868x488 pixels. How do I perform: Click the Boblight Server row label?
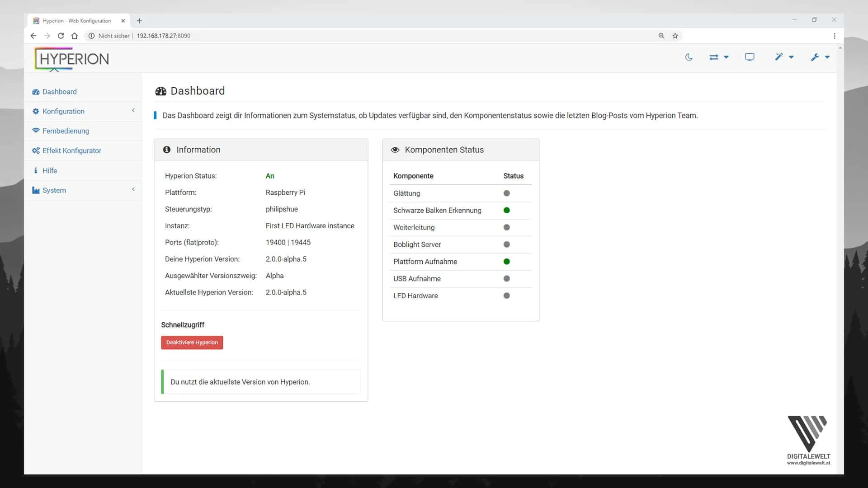click(417, 244)
